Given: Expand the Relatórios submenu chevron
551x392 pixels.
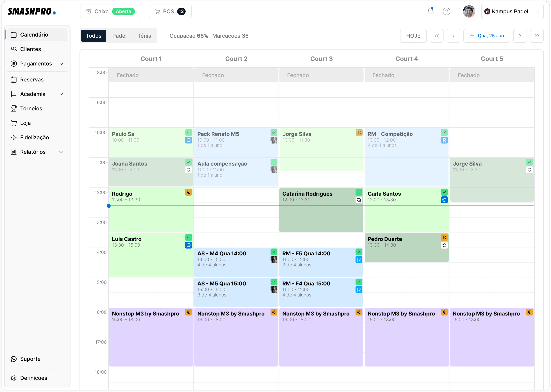Looking at the screenshot, I should tap(61, 152).
